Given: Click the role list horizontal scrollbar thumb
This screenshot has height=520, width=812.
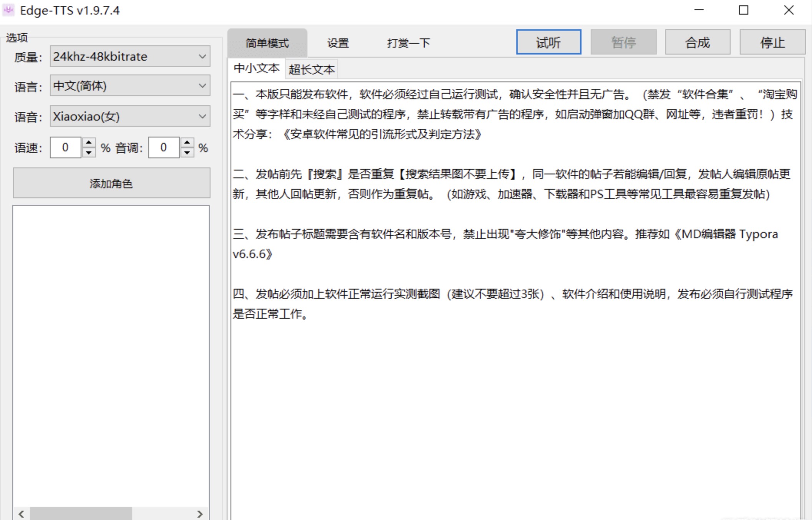Looking at the screenshot, I should 81,513.
